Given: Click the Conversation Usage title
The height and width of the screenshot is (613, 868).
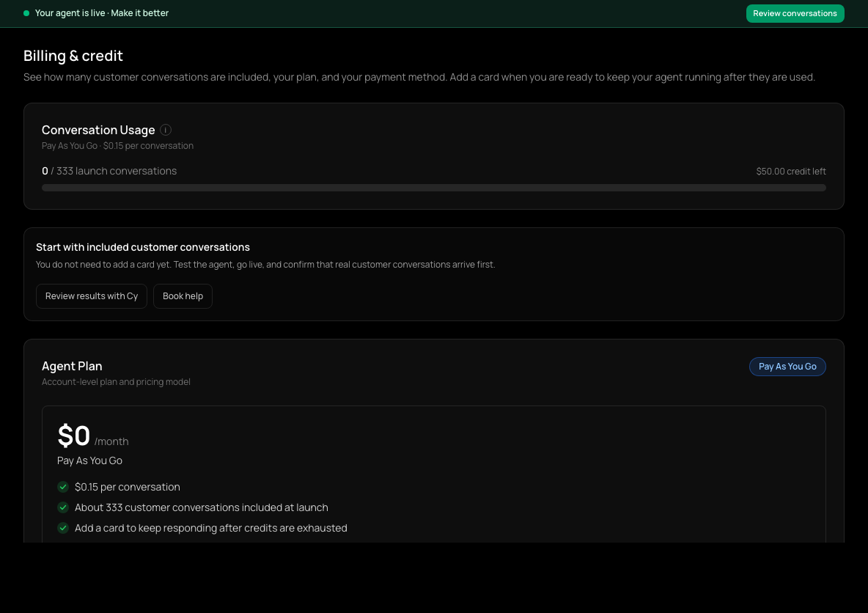Looking at the screenshot, I should tap(98, 130).
